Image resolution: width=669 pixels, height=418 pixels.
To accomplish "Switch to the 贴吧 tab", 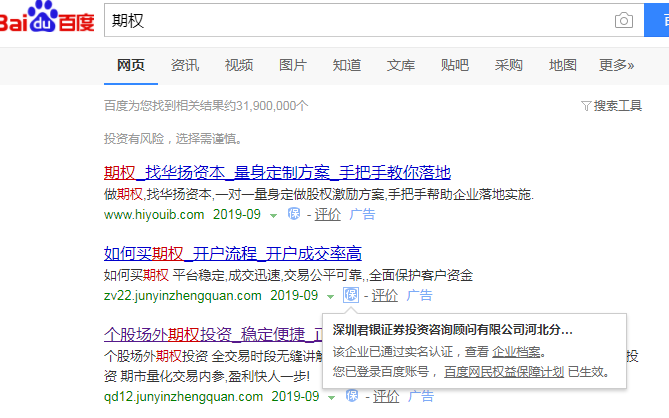I will (x=455, y=65).
